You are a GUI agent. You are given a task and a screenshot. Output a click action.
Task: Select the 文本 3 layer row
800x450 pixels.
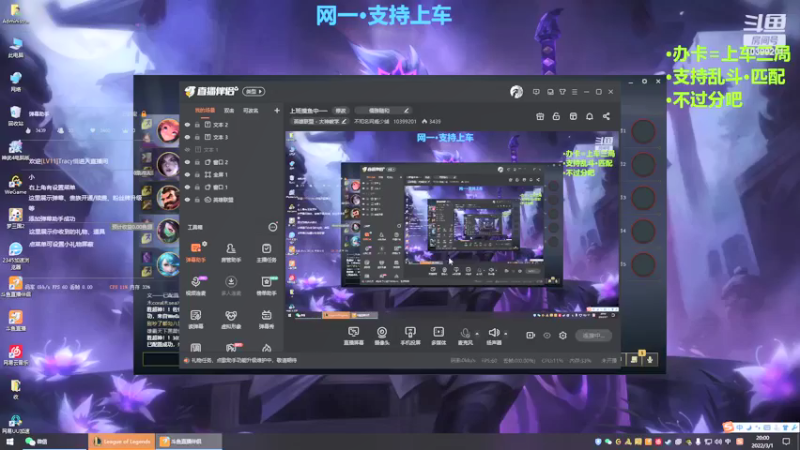[x=232, y=137]
